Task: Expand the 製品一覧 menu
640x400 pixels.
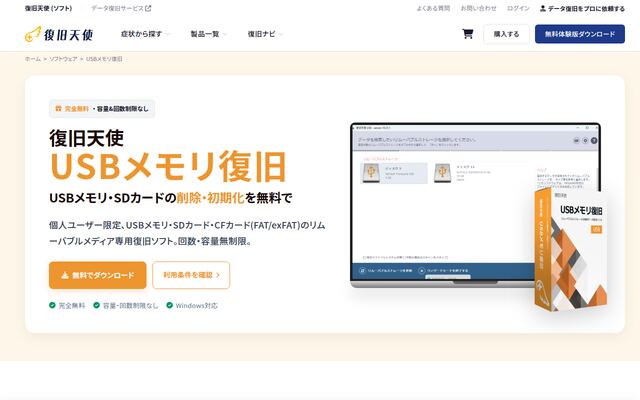Action: 208,34
